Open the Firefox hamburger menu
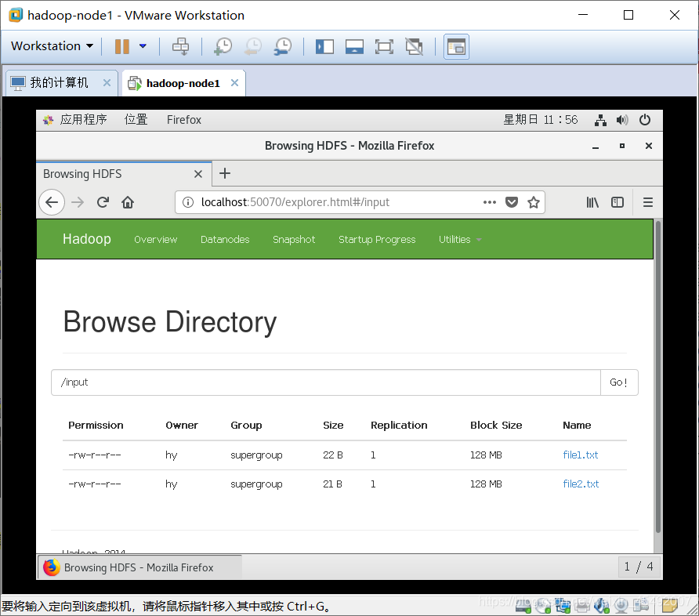Image resolution: width=699 pixels, height=616 pixels. click(x=648, y=202)
